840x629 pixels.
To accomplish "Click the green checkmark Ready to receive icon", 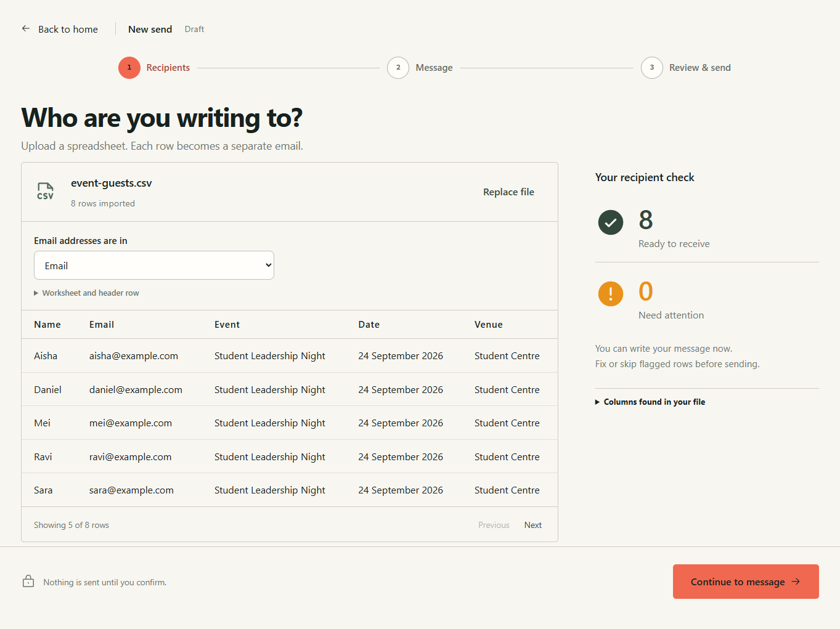I will point(610,222).
